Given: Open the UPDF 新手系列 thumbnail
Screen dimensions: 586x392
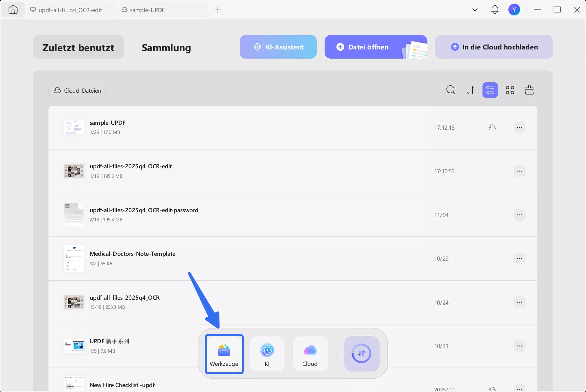Looking at the screenshot, I should point(74,346).
